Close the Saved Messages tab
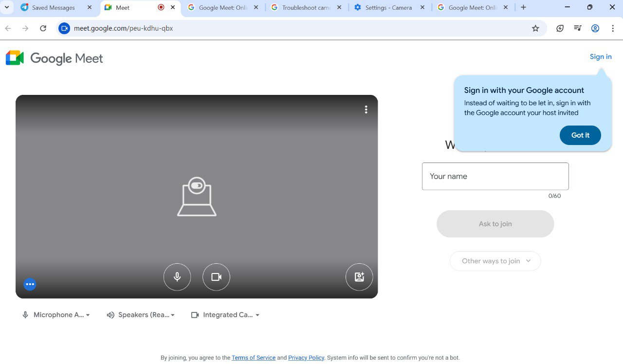The image size is (623, 364). click(90, 7)
